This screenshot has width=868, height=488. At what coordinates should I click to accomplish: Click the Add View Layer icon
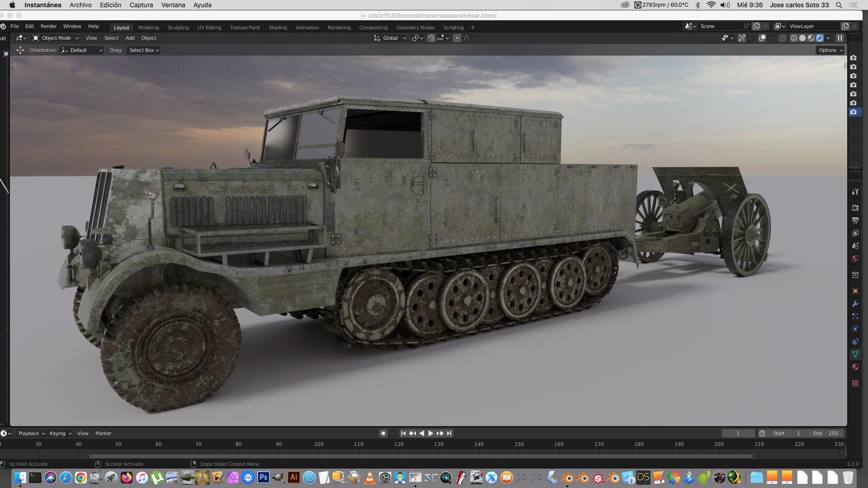pos(845,26)
